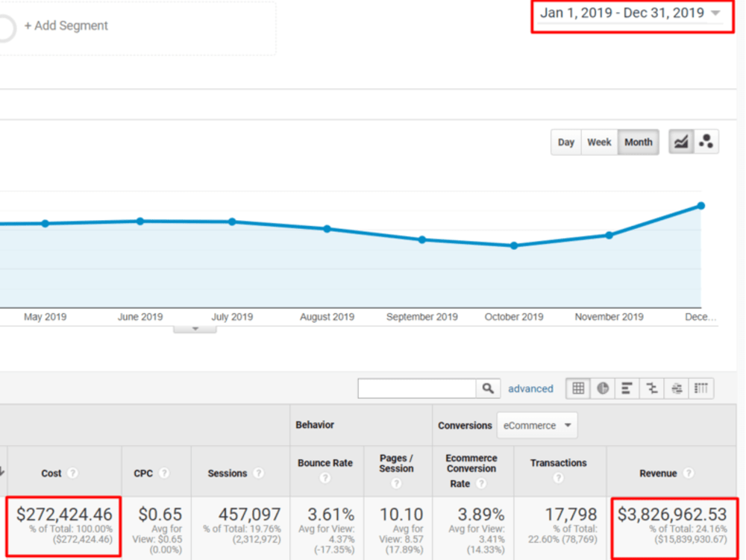Screen dimensions: 746x560
Task: Sort by CPC column header
Action: click(143, 474)
